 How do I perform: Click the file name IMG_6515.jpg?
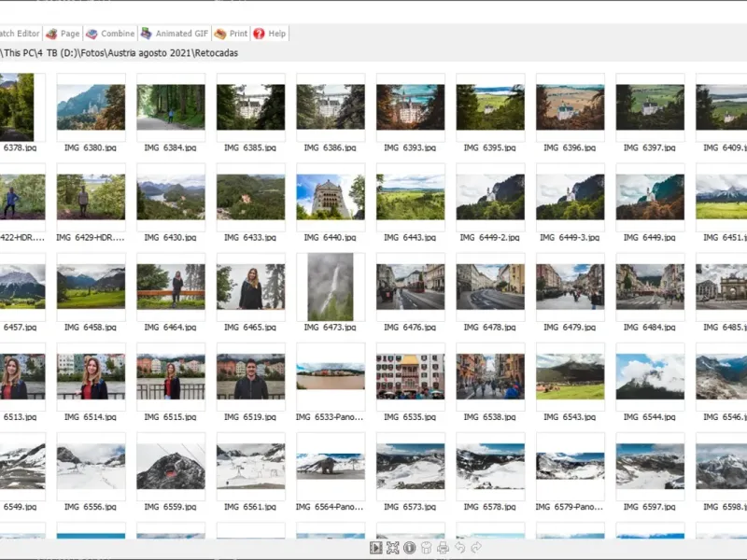click(x=170, y=416)
